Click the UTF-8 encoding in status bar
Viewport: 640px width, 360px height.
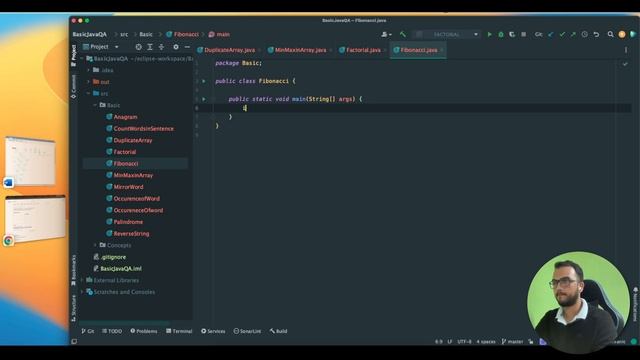464,342
